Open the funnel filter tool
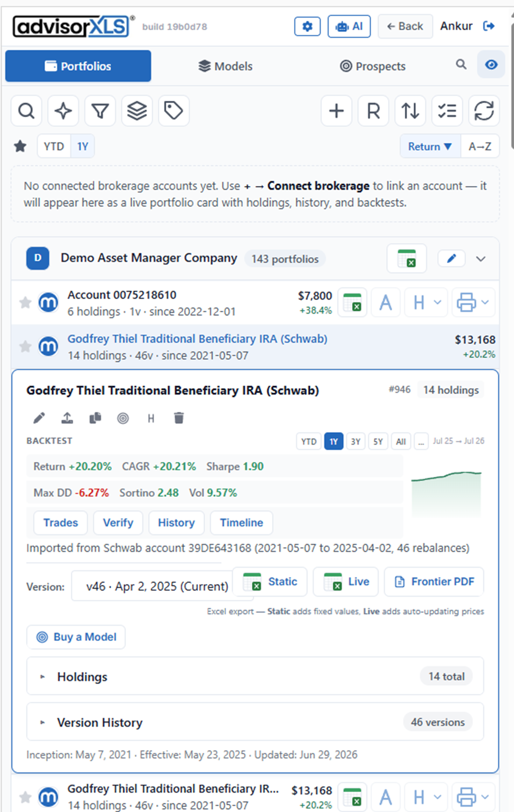The height and width of the screenshot is (812, 514). 100,111
